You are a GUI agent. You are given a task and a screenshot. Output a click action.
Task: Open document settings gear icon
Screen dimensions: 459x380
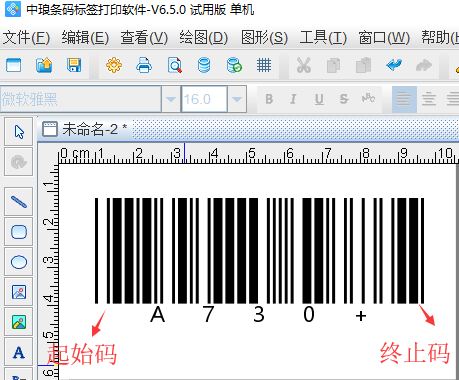click(x=114, y=65)
